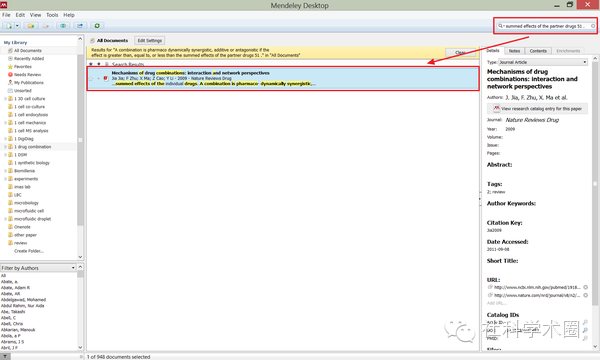The image size is (600, 360).
Task: Click the Add Documents toolbar icon
Action: point(9,26)
